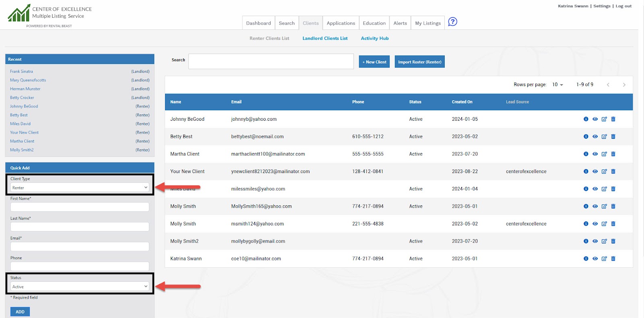View msmith124@yahoo.com client with eye icon
Image resolution: width=644 pixels, height=318 pixels.
point(595,224)
